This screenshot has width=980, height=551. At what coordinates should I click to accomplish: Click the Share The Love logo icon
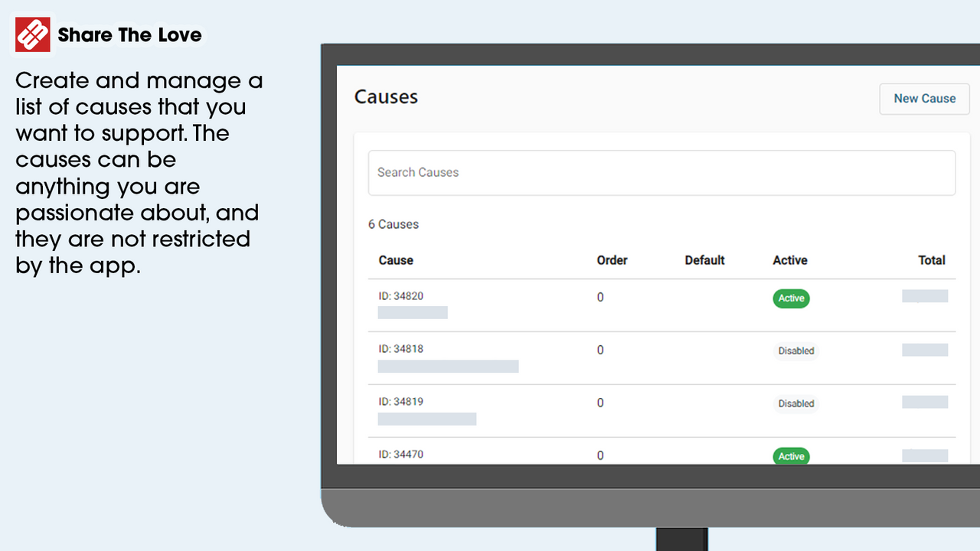31,34
